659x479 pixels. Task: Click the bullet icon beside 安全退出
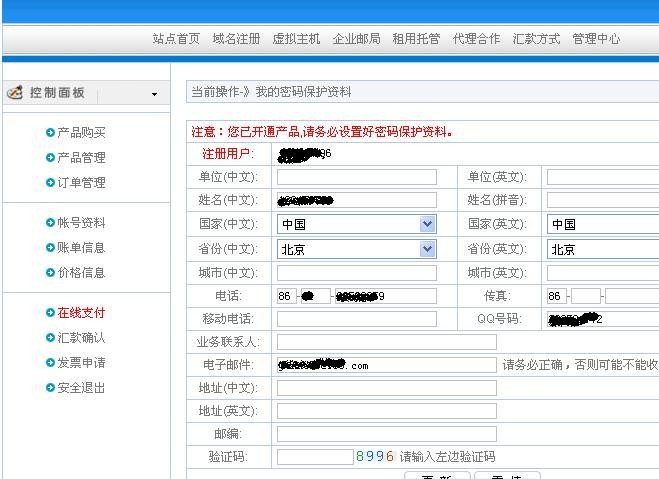(x=50, y=388)
